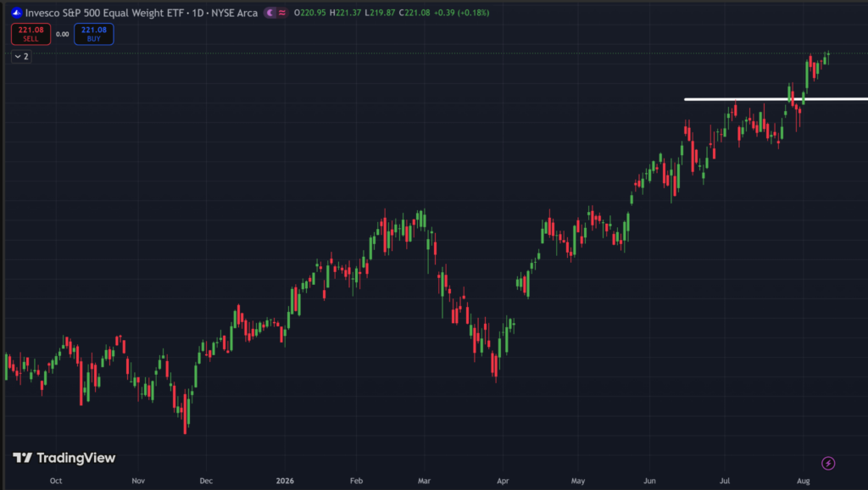This screenshot has height=490, width=868.
Task: Click the purple lightning bolt icon
Action: pyautogui.click(x=828, y=463)
